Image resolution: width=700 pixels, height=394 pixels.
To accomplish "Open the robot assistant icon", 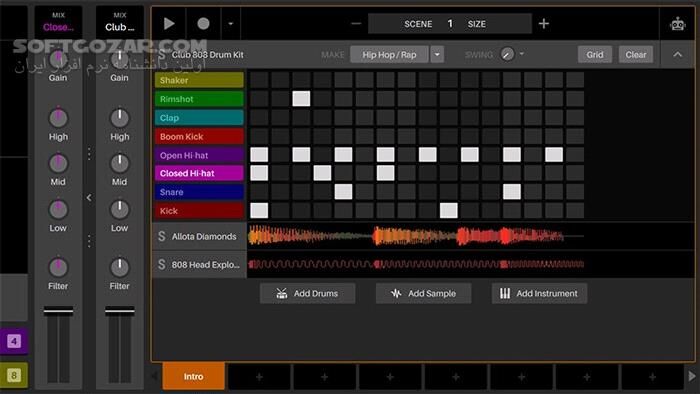I will [677, 24].
